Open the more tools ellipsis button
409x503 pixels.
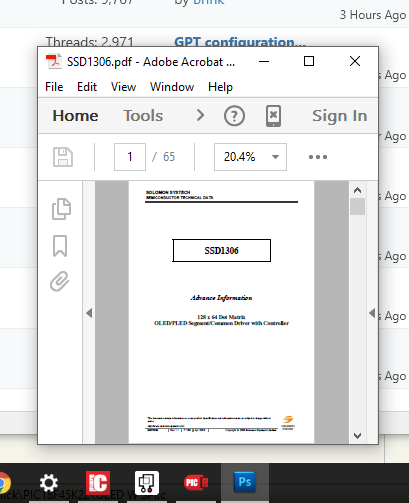point(318,157)
